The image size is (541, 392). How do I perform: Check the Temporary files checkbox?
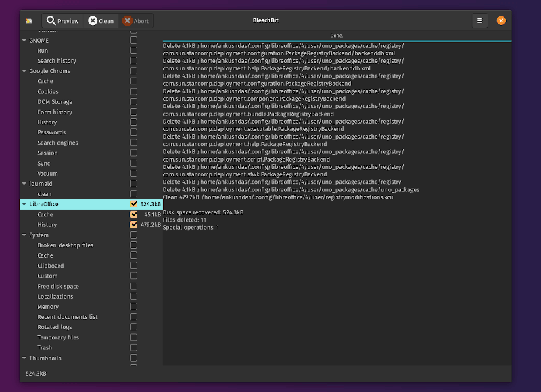(133, 337)
